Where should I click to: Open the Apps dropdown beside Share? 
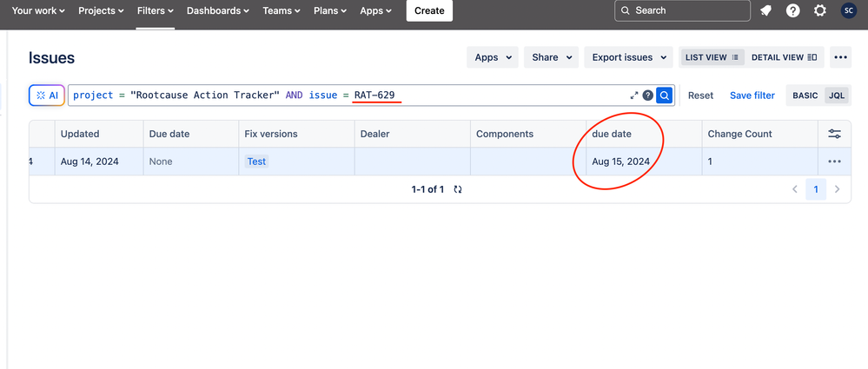tap(492, 57)
